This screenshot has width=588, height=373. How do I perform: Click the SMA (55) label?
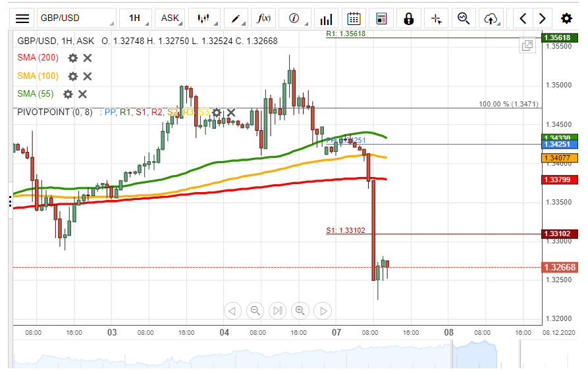(36, 93)
